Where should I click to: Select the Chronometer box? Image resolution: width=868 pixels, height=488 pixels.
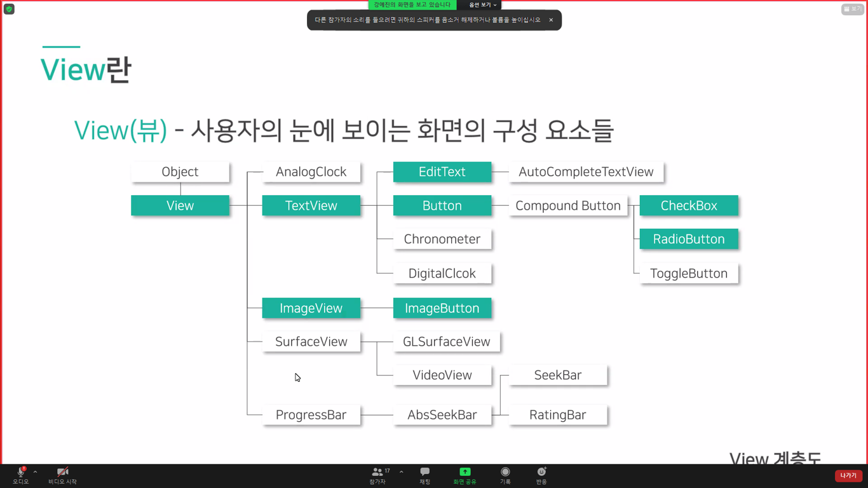[442, 239]
